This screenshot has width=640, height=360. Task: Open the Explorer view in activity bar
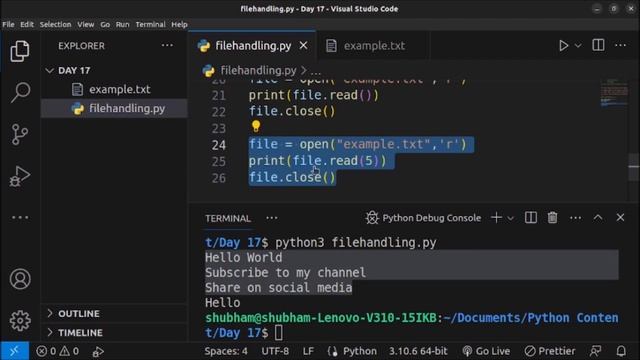point(20,51)
